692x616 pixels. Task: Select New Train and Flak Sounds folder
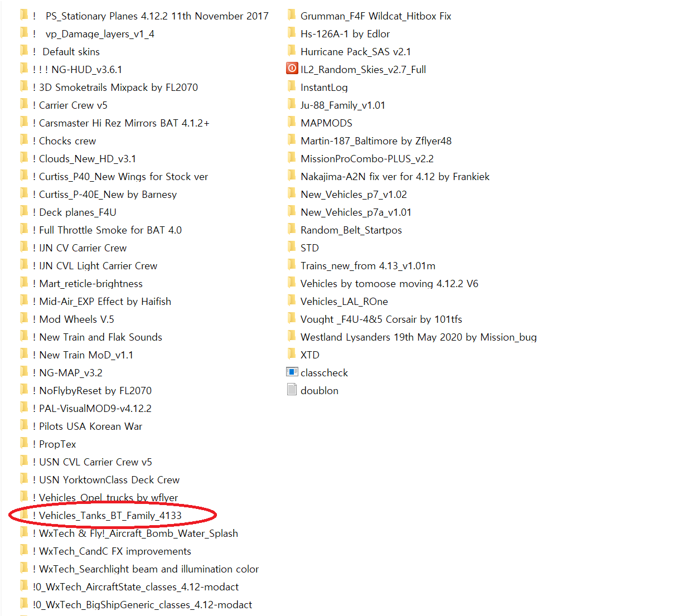[98, 337]
